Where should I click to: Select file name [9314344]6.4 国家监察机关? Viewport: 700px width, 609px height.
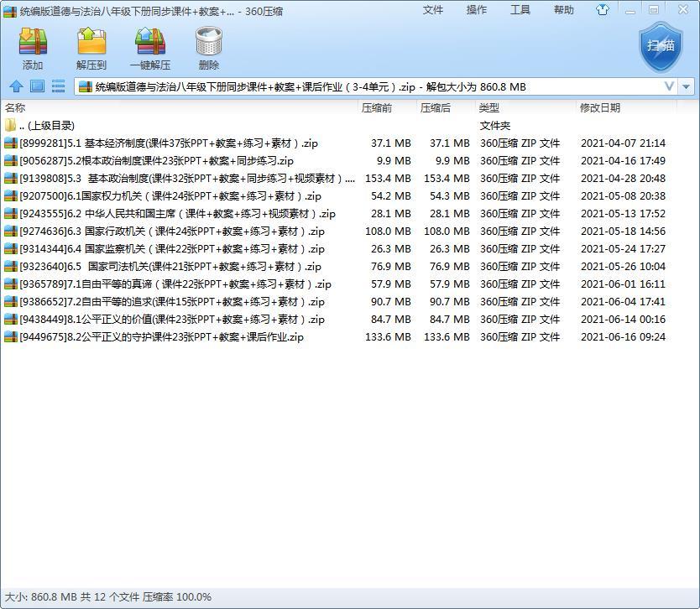pyautogui.click(x=172, y=249)
